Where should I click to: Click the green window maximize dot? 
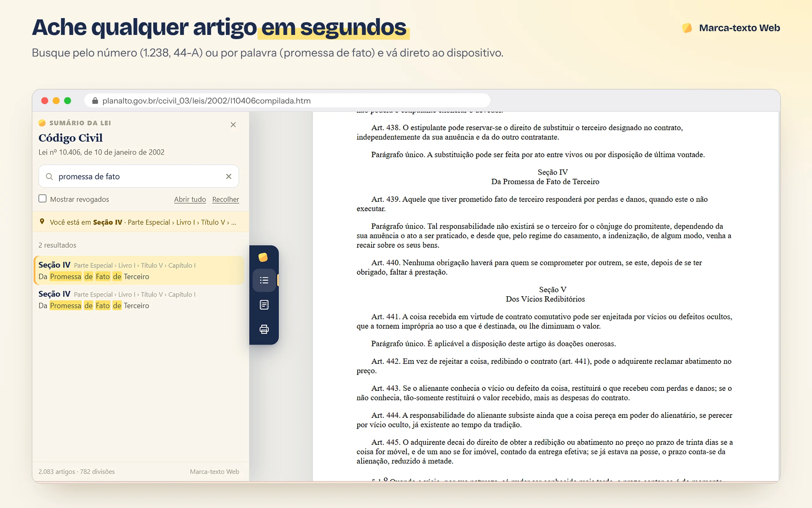(x=68, y=100)
